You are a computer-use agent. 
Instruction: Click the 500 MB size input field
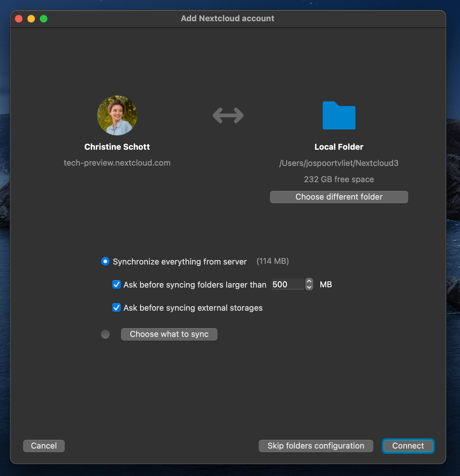coord(287,284)
